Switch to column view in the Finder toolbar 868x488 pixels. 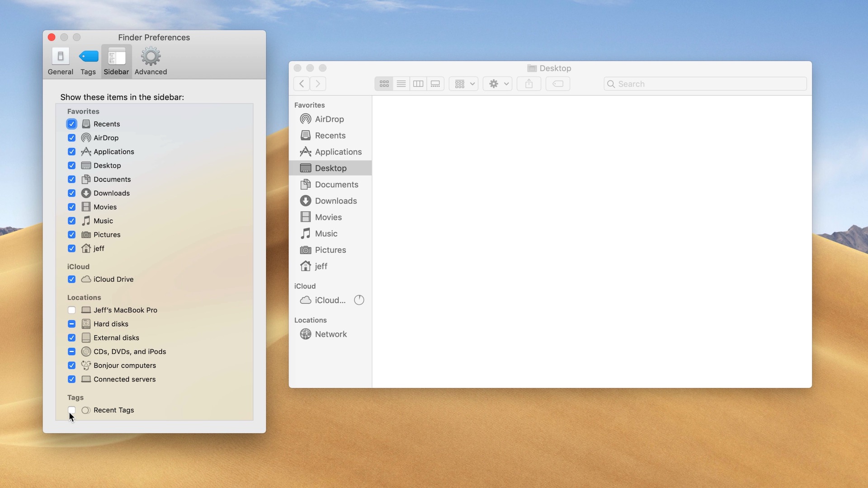click(418, 83)
